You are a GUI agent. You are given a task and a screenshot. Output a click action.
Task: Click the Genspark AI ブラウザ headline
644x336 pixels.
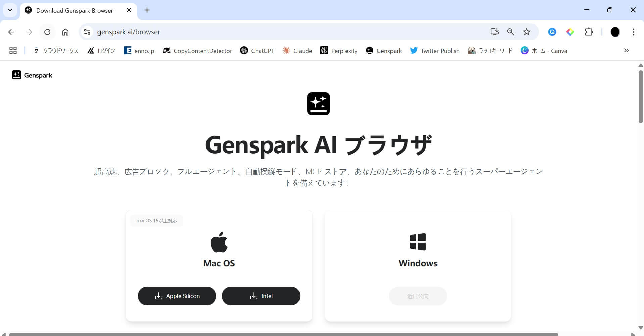(318, 145)
